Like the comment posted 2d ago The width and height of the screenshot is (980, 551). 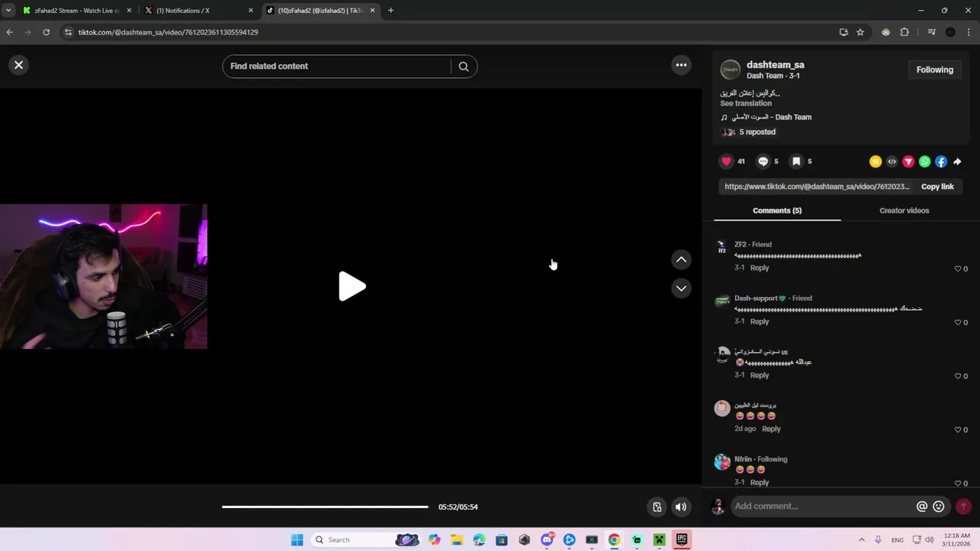[958, 429]
